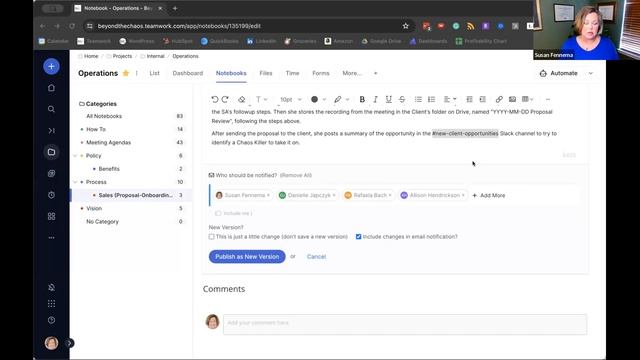Open the highlight color pen tool
The height and width of the screenshot is (360, 640).
338,99
